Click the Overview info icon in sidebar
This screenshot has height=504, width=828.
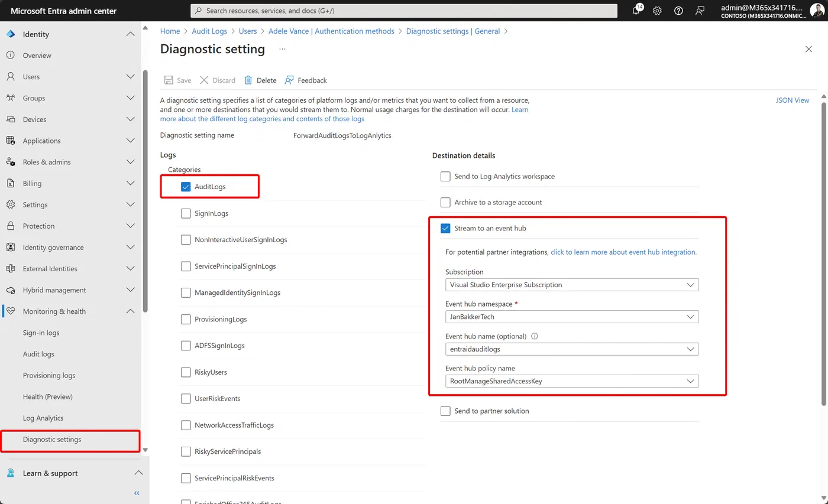click(10, 56)
